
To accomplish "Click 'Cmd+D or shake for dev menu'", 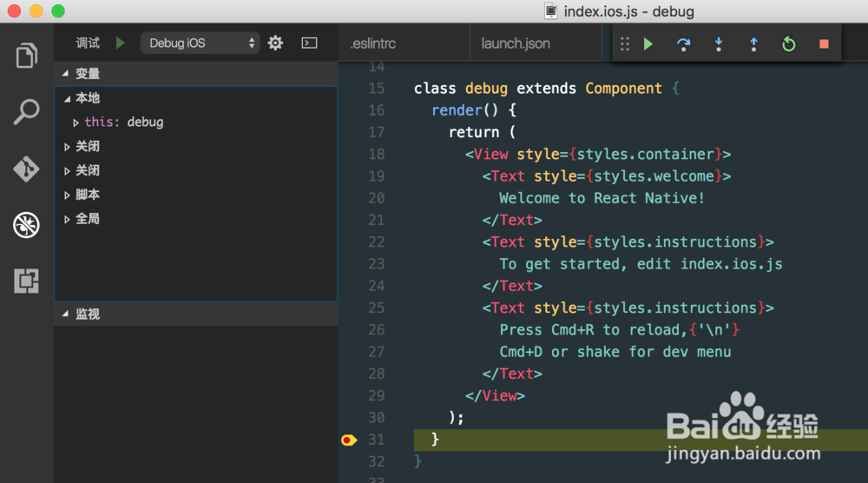I will 615,352.
